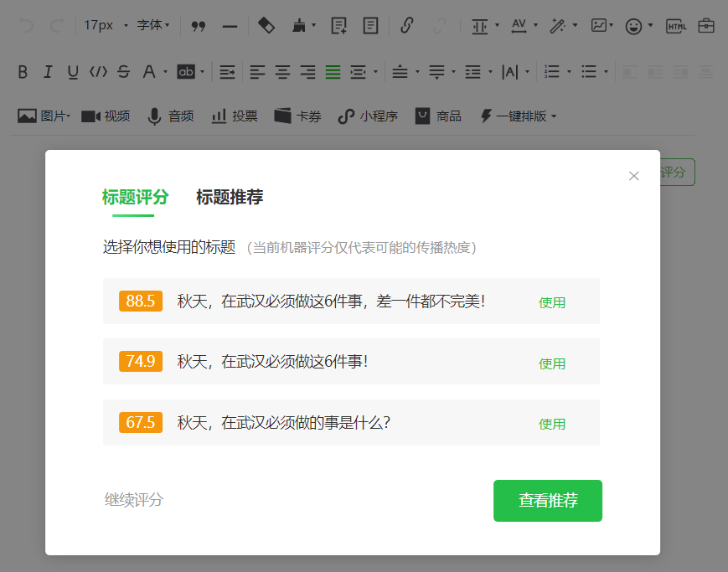This screenshot has height=572, width=728.
Task: Expand the unordered list dropdown arrow
Action: click(606, 72)
